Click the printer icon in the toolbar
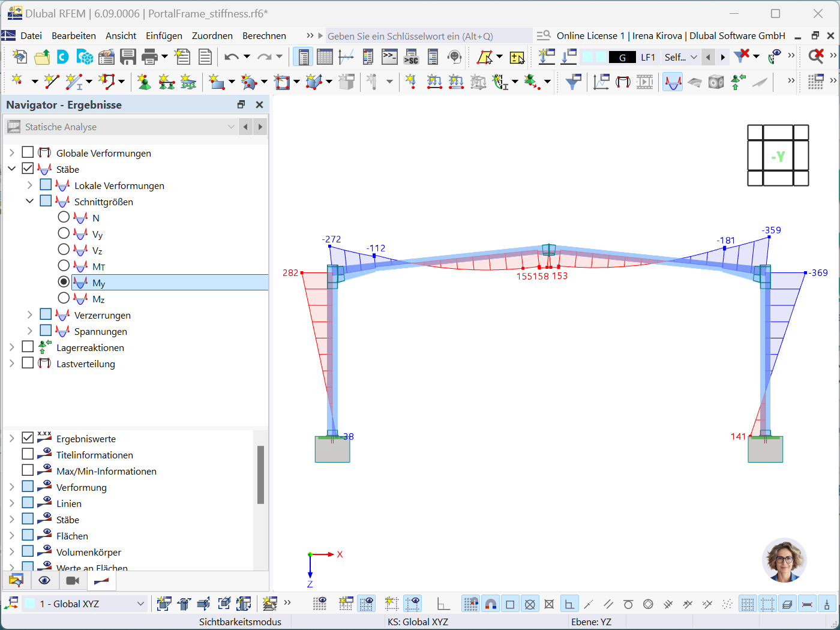The width and height of the screenshot is (840, 630). (149, 56)
